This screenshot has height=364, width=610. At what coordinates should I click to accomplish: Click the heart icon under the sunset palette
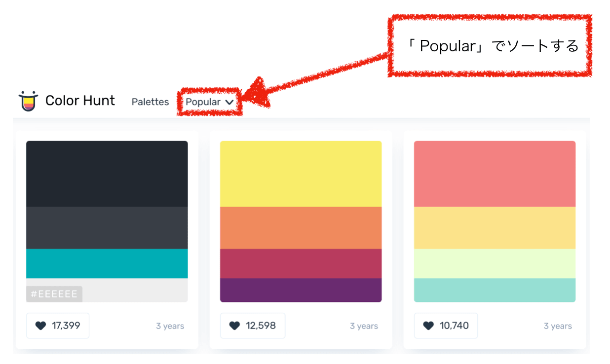[x=235, y=326]
